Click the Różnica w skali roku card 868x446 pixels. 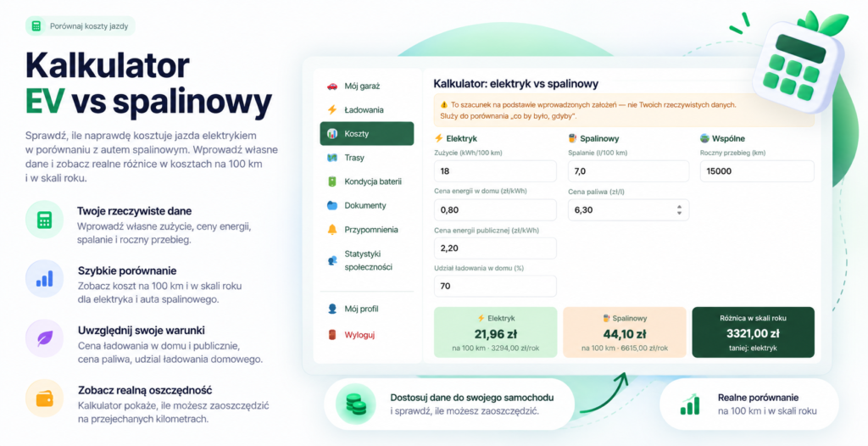754,332
